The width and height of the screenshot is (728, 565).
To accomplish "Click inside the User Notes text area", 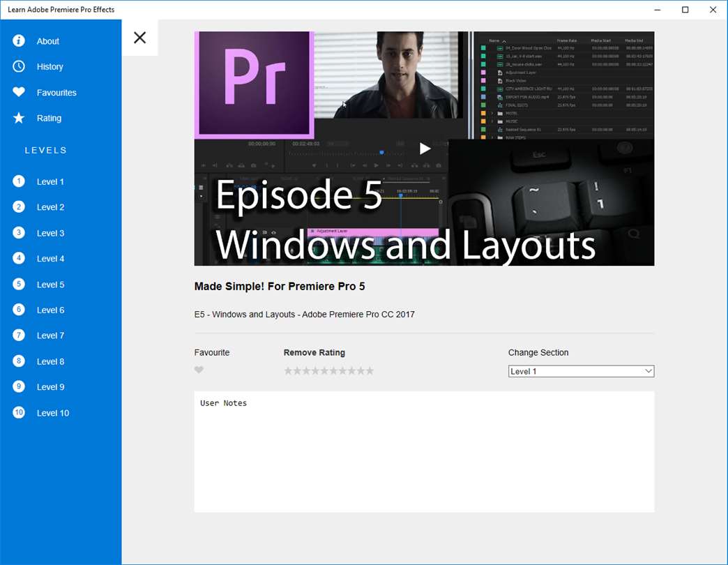I will coord(424,452).
